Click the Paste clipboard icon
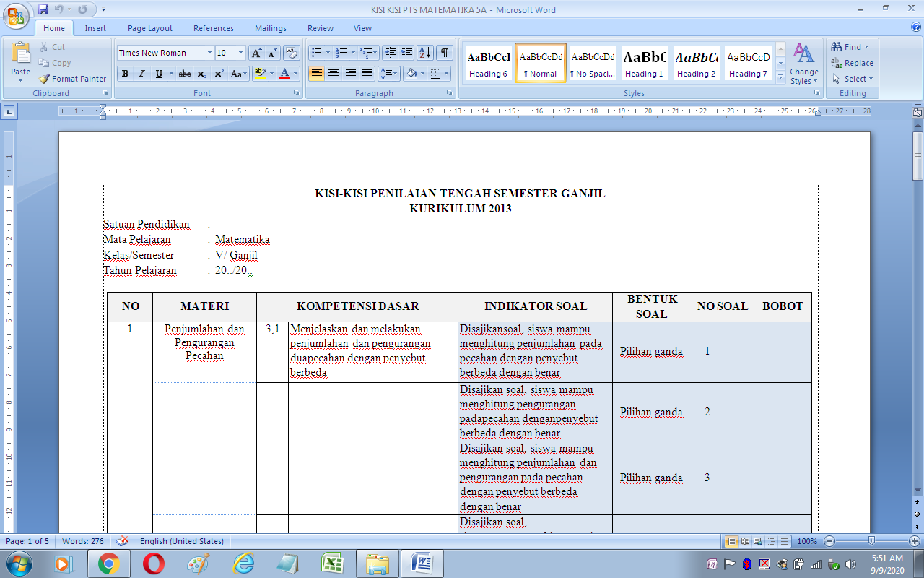 pyautogui.click(x=21, y=53)
